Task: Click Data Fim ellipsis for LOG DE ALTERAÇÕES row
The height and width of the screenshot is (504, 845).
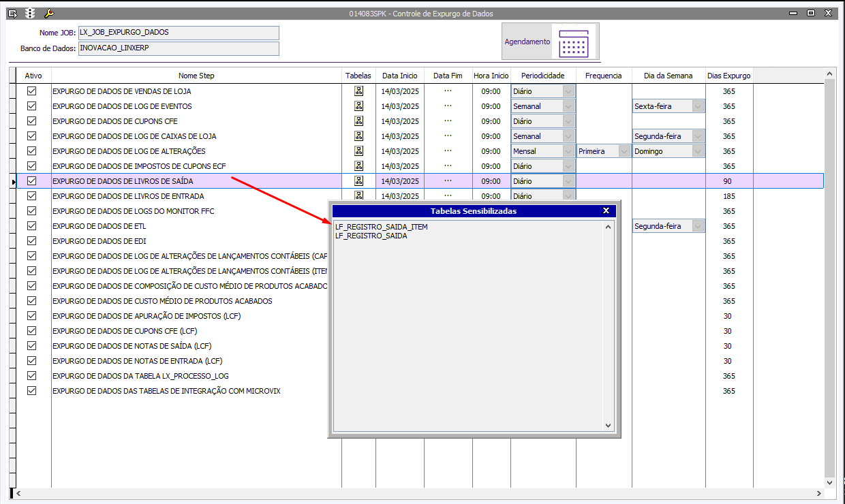Action: 448,151
